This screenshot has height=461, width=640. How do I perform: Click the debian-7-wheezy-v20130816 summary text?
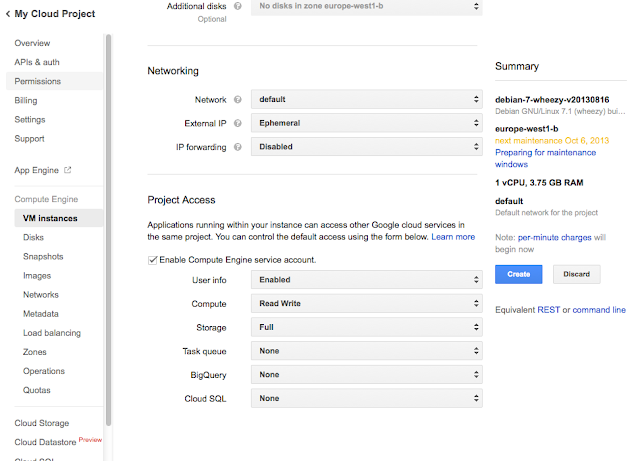click(x=552, y=100)
